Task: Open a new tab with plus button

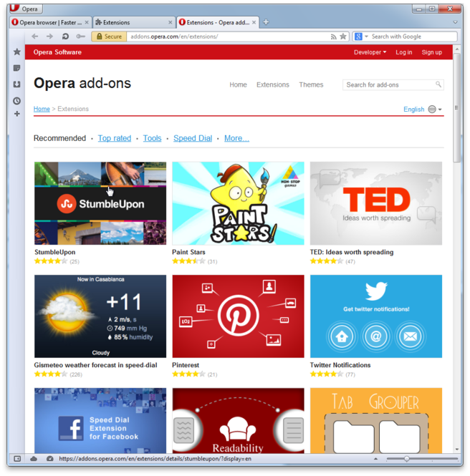Action: [x=266, y=22]
